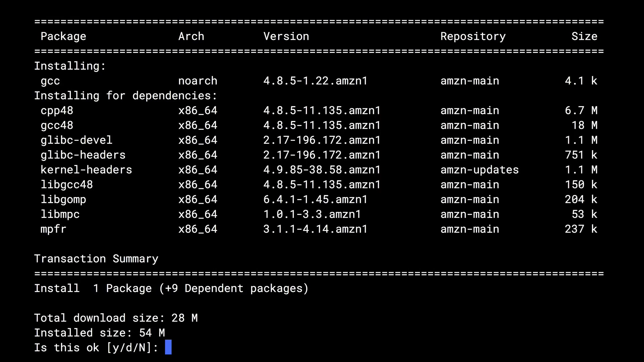Click the 'Arch' column header
This screenshot has height=362, width=644.
pos(191,36)
